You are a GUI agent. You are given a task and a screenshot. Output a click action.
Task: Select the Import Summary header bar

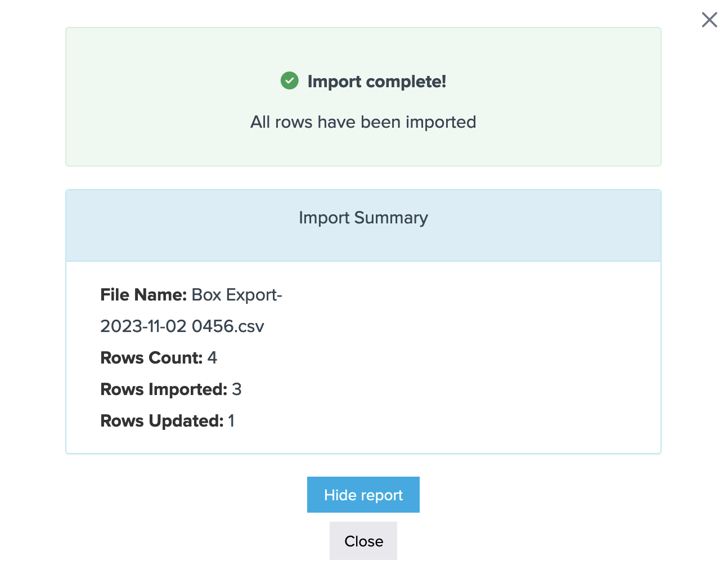pos(363,225)
